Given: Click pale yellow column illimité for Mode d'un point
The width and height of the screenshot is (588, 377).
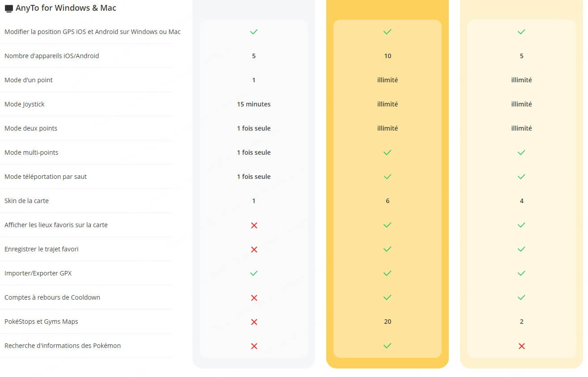Looking at the screenshot, I should coord(521,80).
